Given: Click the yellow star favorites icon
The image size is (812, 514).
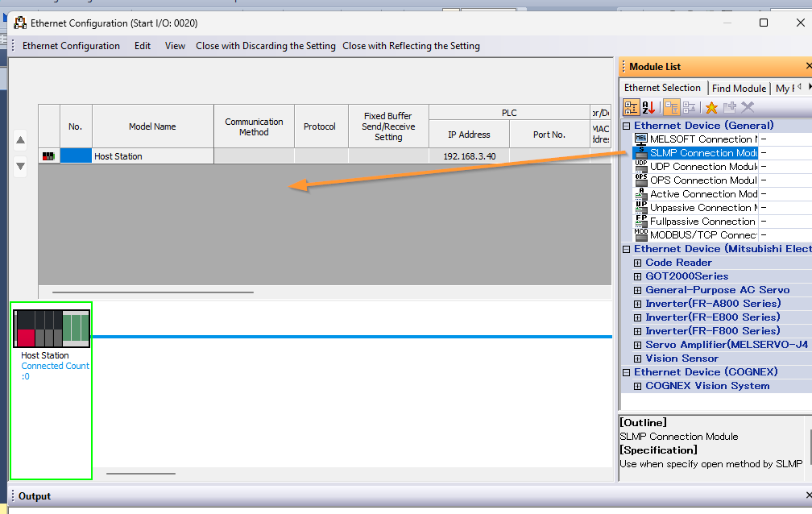Looking at the screenshot, I should tap(711, 107).
